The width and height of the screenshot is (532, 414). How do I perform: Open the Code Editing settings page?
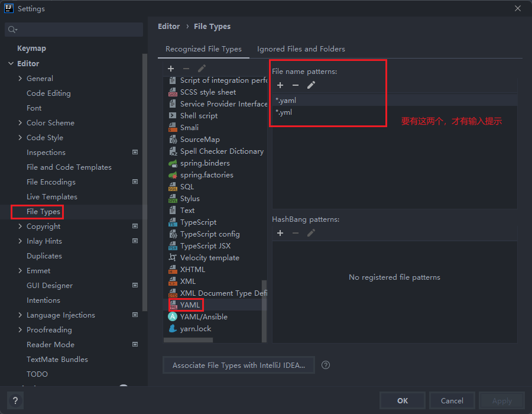pyautogui.click(x=48, y=93)
